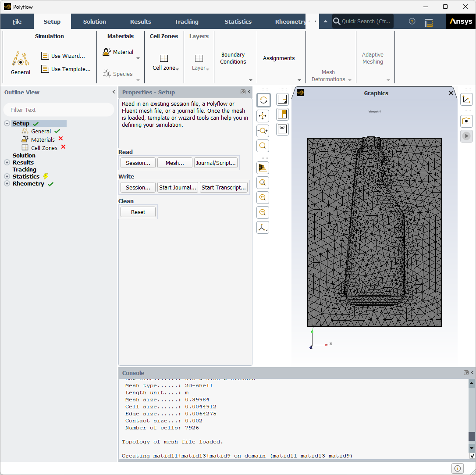Collapse the ribbon with the up arrow
This screenshot has height=475, width=476.
point(325,21)
